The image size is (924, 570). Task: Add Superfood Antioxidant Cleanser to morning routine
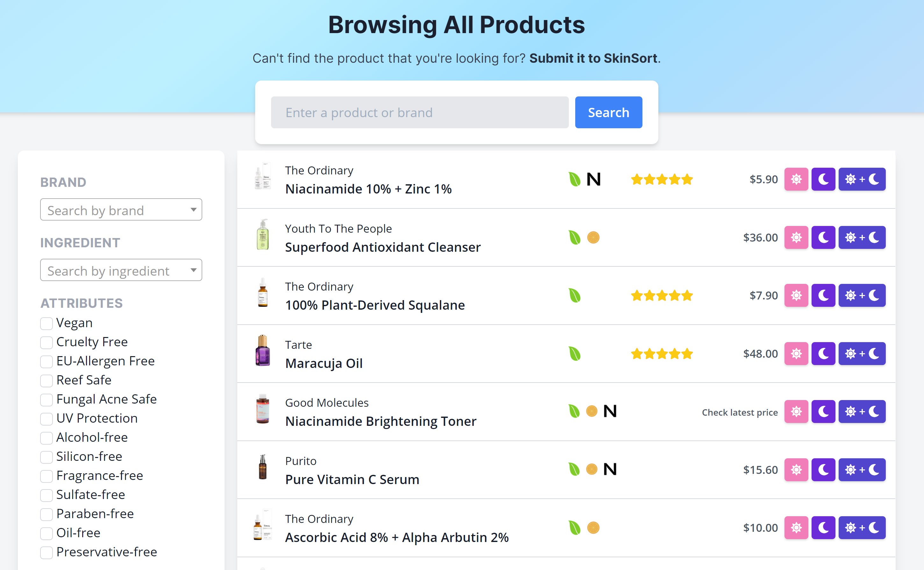tap(796, 237)
